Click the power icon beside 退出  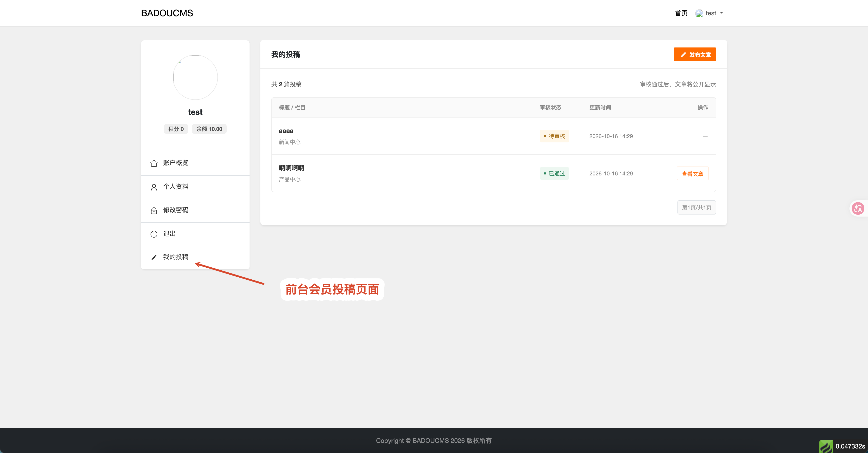(x=154, y=234)
